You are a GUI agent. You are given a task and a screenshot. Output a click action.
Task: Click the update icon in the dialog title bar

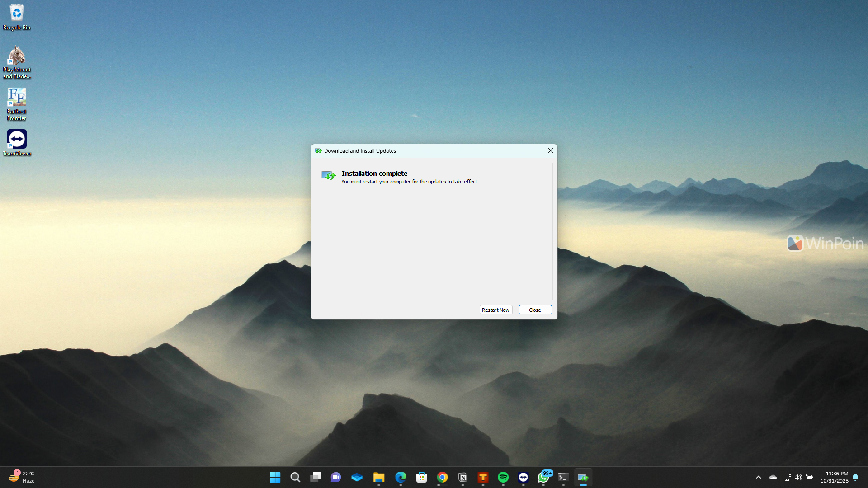(x=318, y=151)
